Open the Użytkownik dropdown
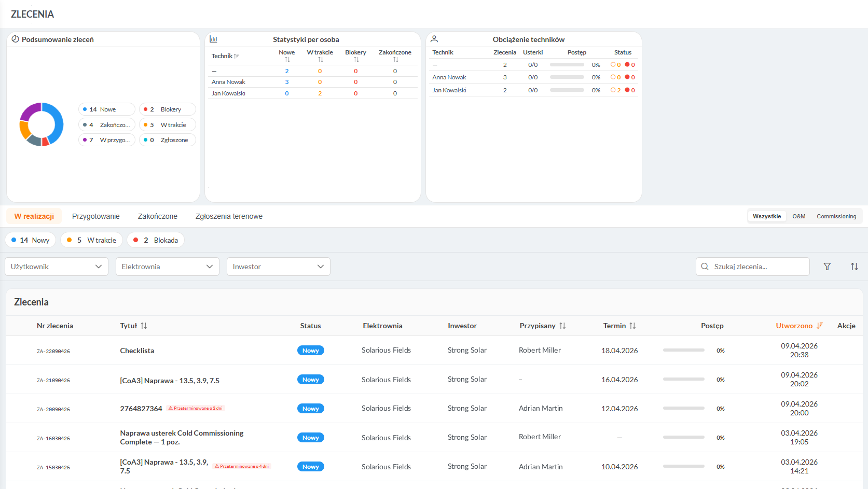The image size is (868, 489). [x=56, y=267]
